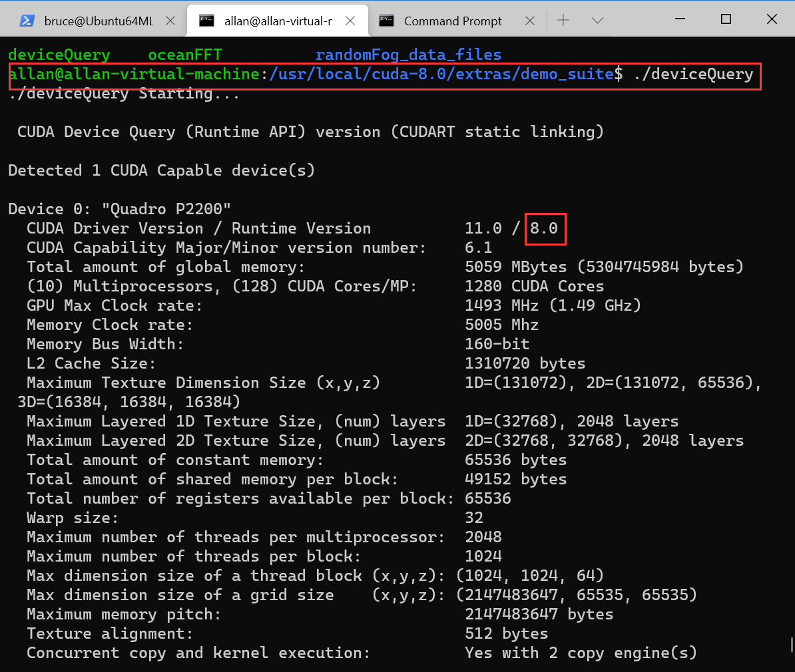Screen dimensions: 795x672
Task: Click the allan@allan-virtual-machine prompt text
Action: 134,74
